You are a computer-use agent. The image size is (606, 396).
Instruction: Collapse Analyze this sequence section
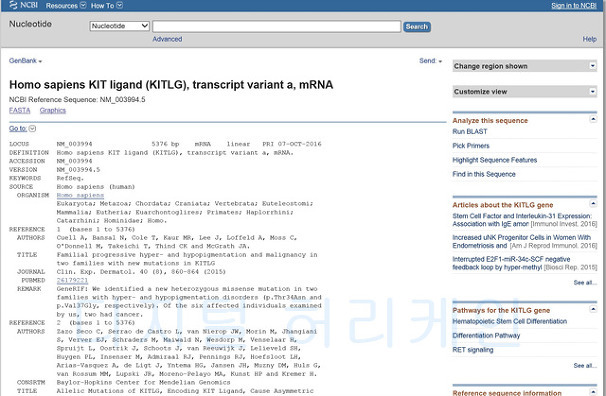(592, 119)
